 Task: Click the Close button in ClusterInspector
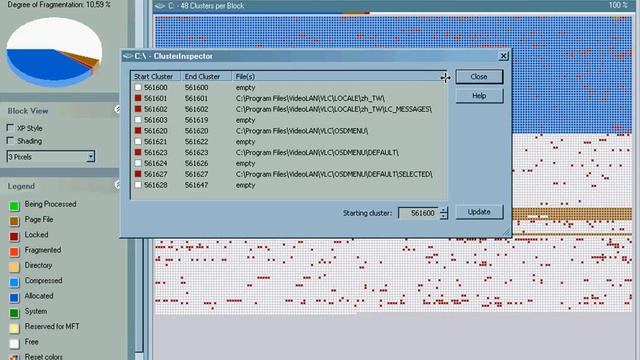pyautogui.click(x=479, y=77)
